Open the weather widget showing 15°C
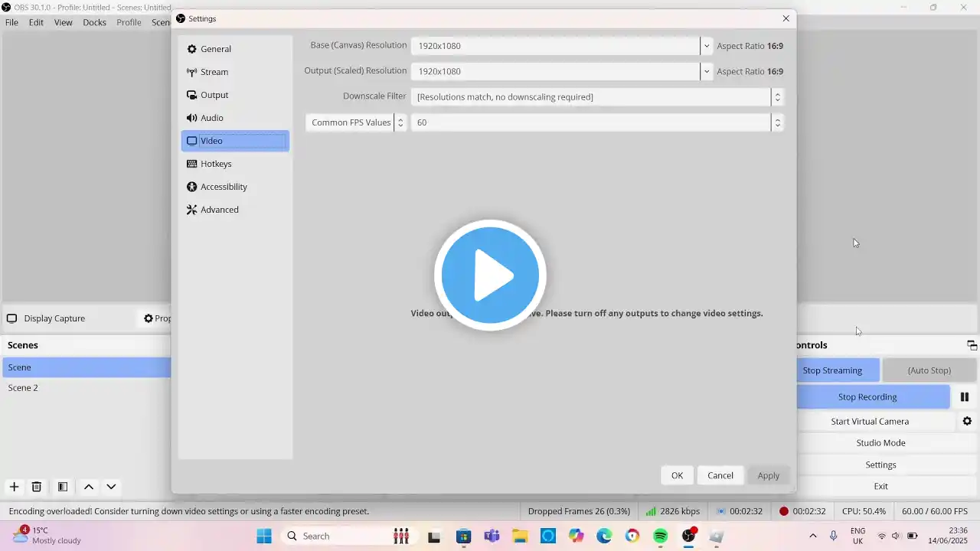 pos(48,536)
